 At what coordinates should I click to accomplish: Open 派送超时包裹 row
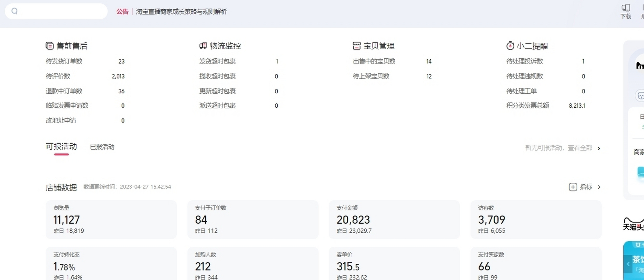tap(238, 106)
